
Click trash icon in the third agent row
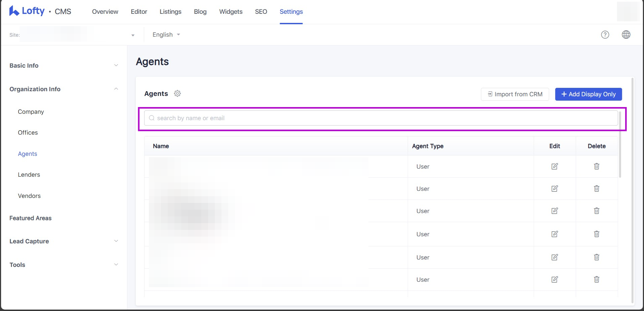click(x=597, y=211)
